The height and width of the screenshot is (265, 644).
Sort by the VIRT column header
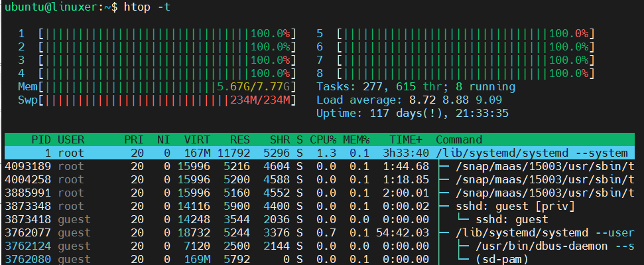click(x=197, y=140)
